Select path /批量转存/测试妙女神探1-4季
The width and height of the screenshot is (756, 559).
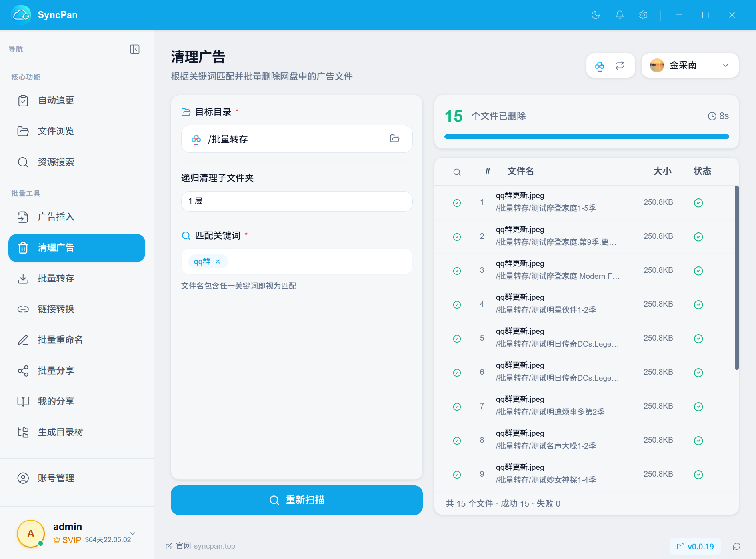point(546,480)
